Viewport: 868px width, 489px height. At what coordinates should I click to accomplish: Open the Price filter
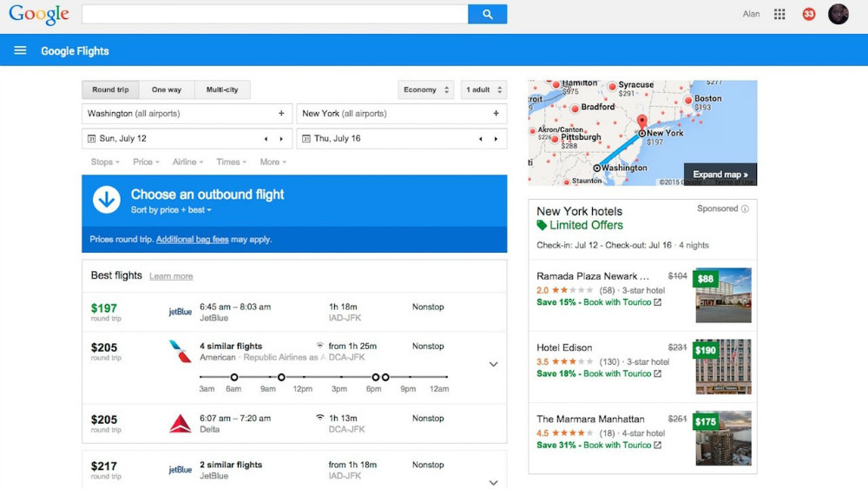(x=146, y=162)
